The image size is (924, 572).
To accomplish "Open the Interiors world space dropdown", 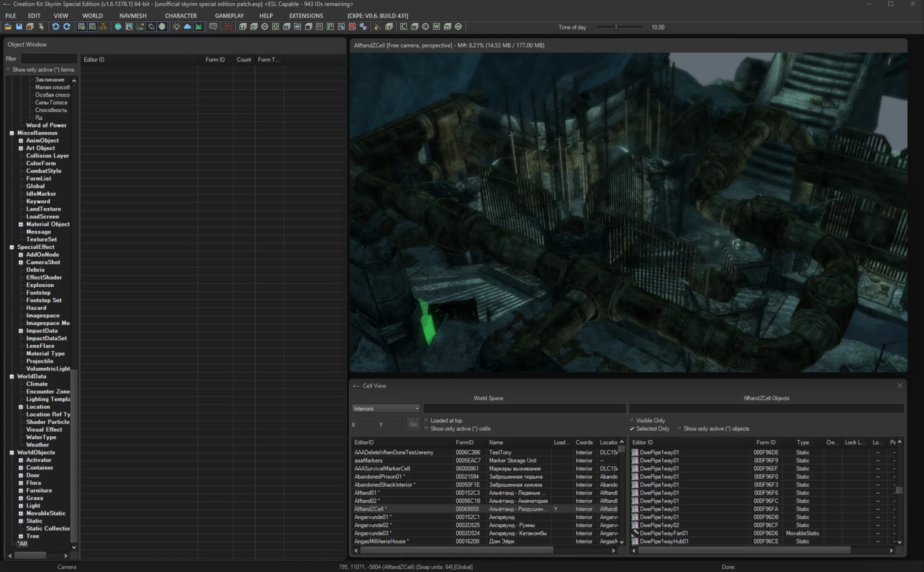I will pyautogui.click(x=386, y=409).
